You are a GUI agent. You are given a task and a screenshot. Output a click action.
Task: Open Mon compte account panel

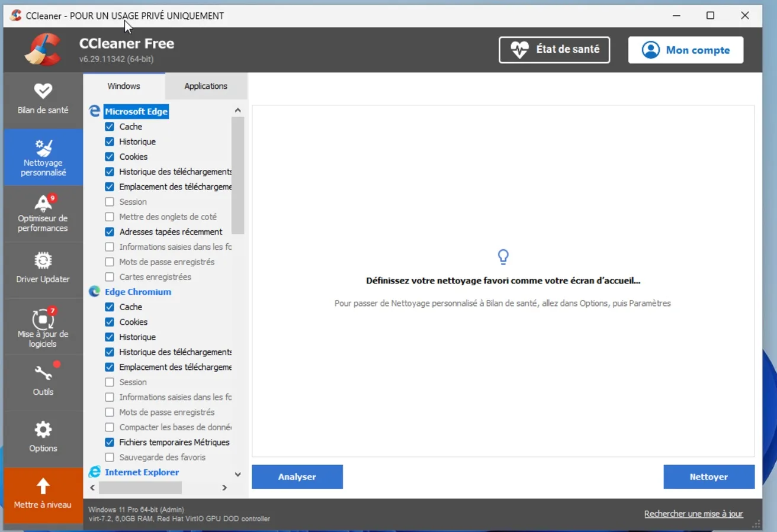pyautogui.click(x=685, y=50)
